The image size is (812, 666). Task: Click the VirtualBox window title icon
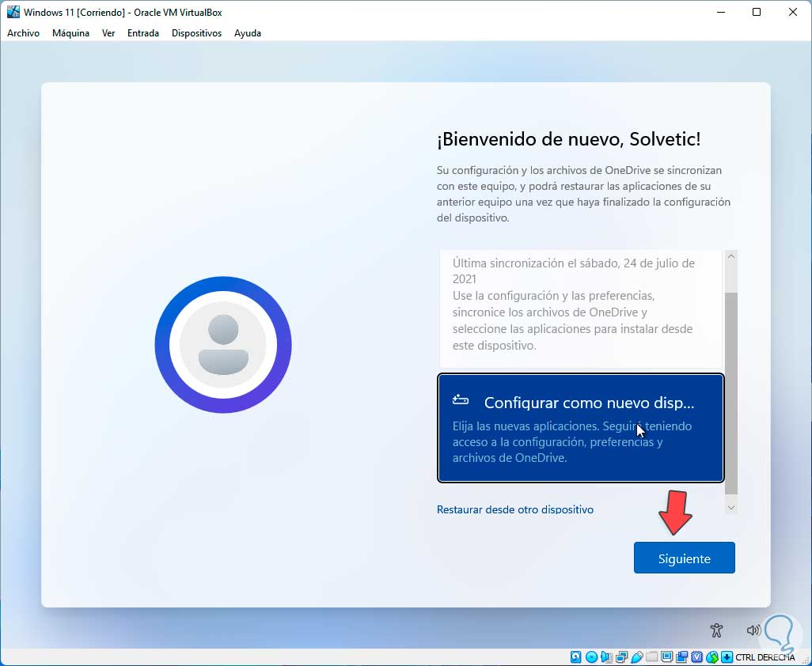(13, 12)
